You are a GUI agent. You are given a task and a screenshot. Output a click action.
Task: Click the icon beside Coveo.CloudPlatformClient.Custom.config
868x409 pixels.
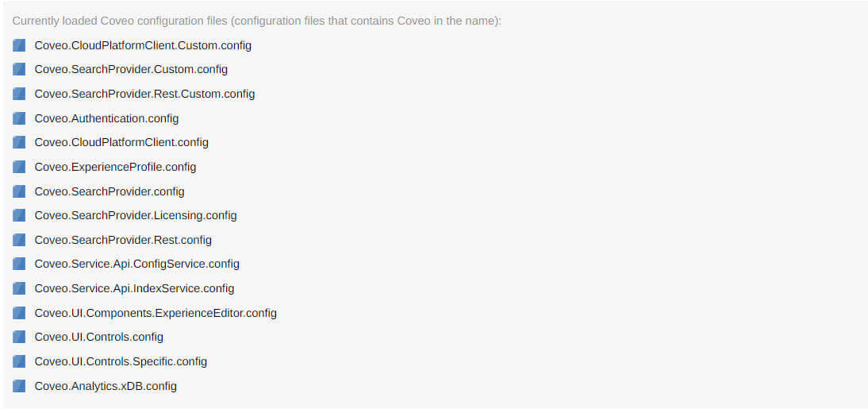click(19, 45)
